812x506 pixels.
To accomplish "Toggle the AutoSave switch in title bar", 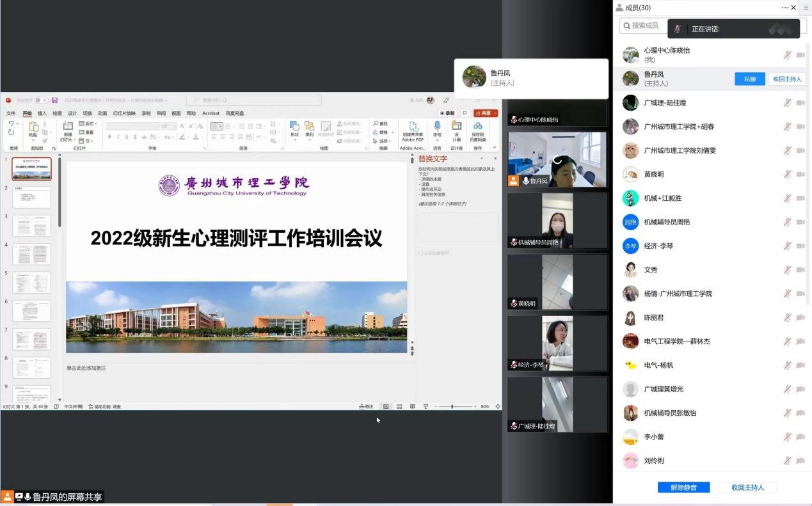I will tap(41, 100).
